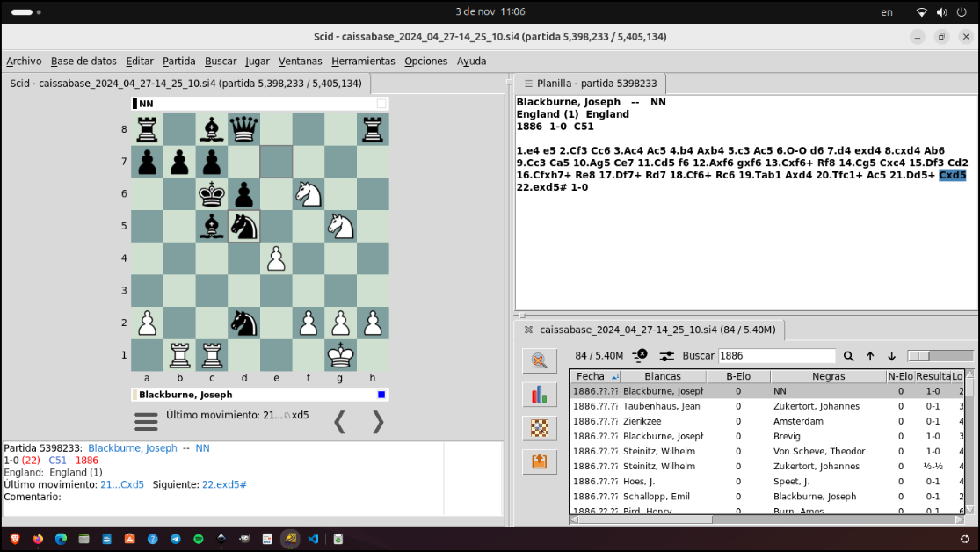This screenshot has width=980, height=552.
Task: Open the Herramientas menu
Action: [x=363, y=62]
